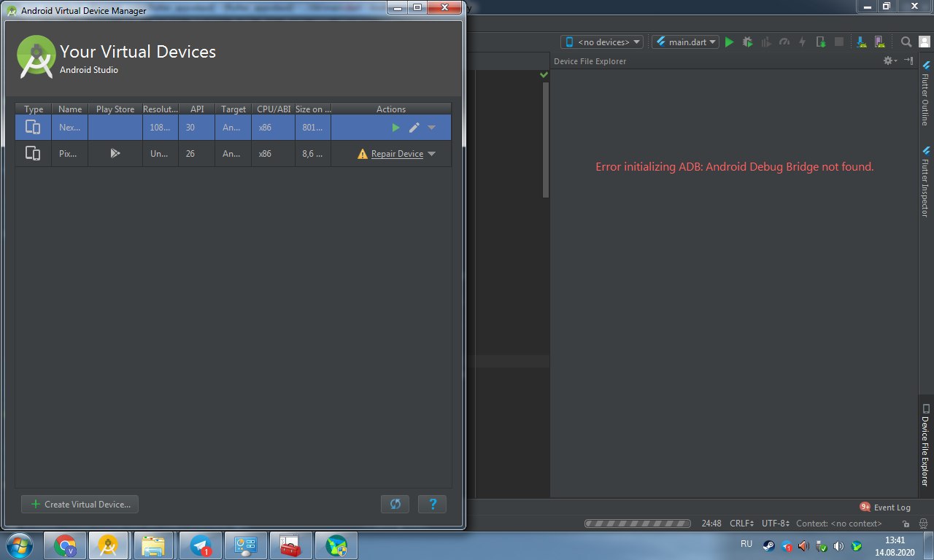The width and height of the screenshot is (934, 560).
Task: Select the API 30 cell in Nexus row
Action: [x=196, y=128]
